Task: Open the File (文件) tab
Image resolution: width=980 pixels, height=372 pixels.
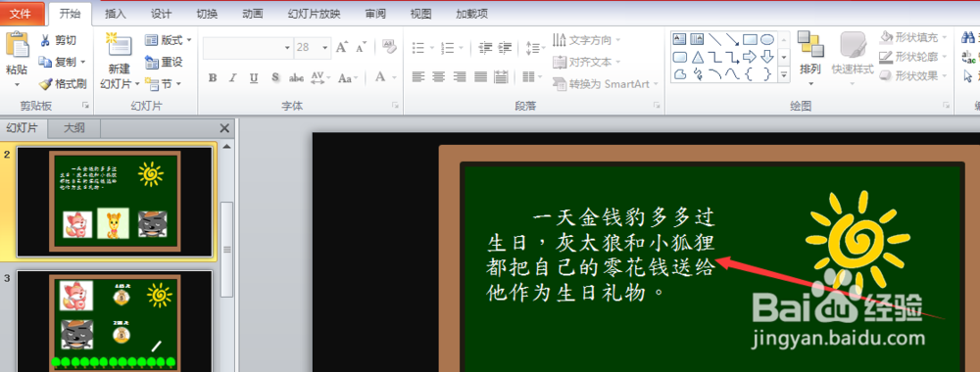Action: coord(22,14)
